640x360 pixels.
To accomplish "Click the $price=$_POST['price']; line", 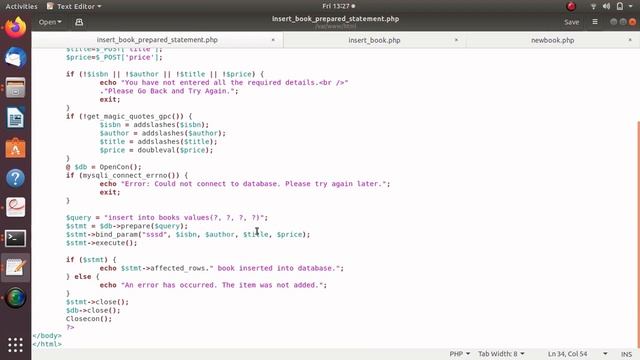I will coord(114,57).
